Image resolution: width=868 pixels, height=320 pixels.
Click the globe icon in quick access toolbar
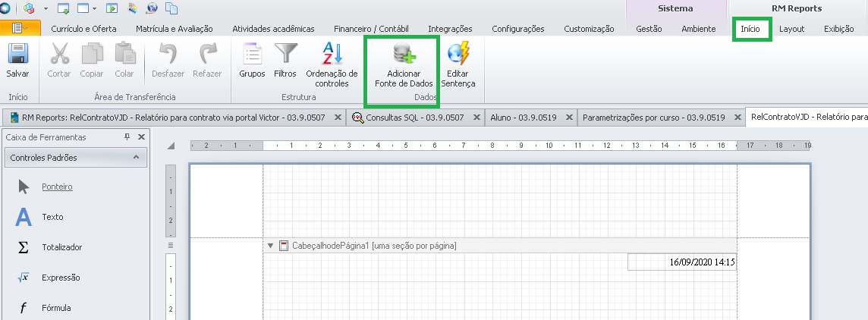pyautogui.click(x=153, y=8)
